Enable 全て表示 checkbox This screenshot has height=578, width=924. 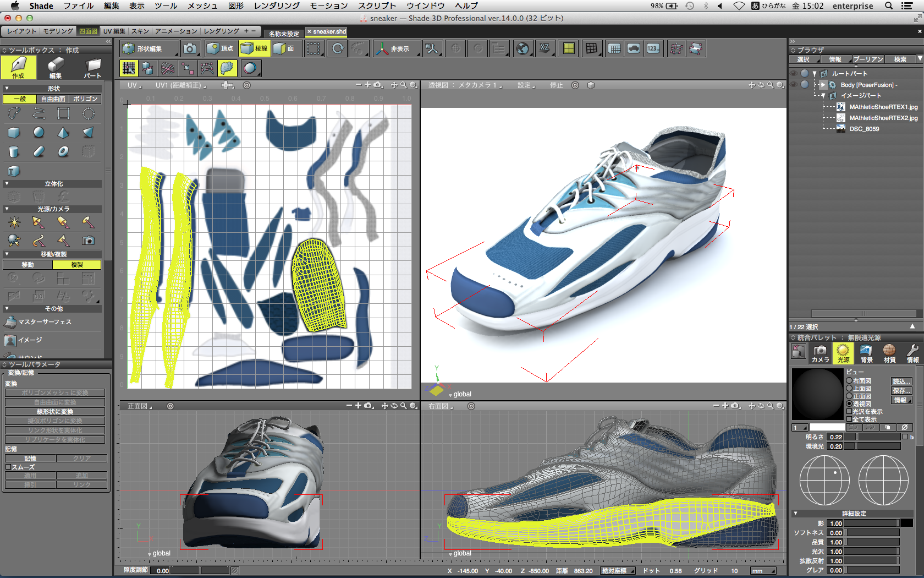click(849, 419)
